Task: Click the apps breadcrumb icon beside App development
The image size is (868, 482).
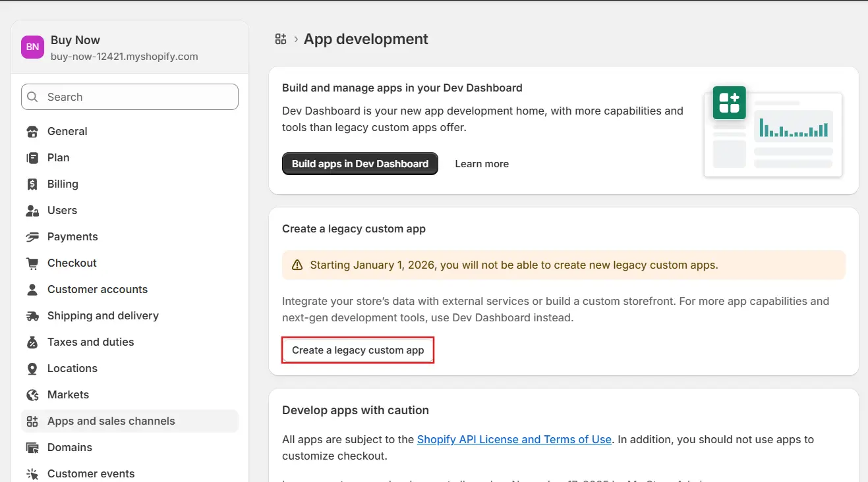Action: (x=281, y=40)
